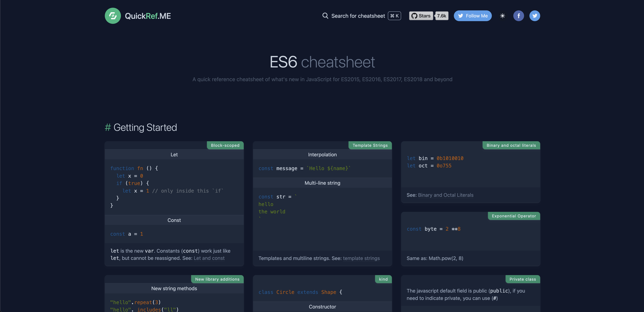Click the code 'const byte = 2 **8'

click(434, 229)
